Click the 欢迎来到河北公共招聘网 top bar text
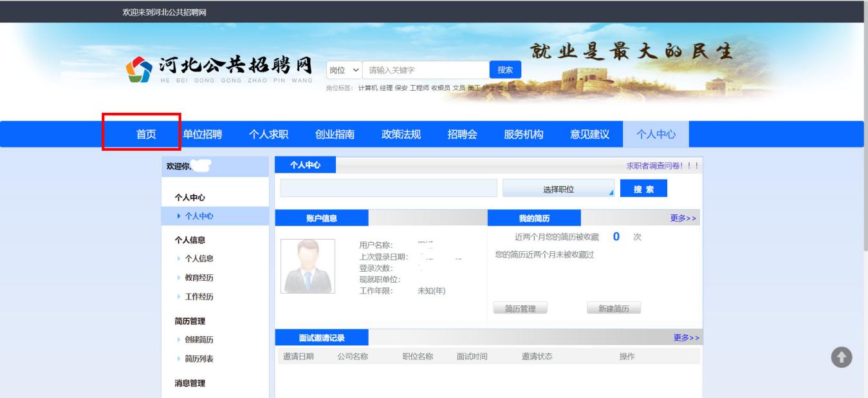This screenshot has width=868, height=398. pos(165,12)
